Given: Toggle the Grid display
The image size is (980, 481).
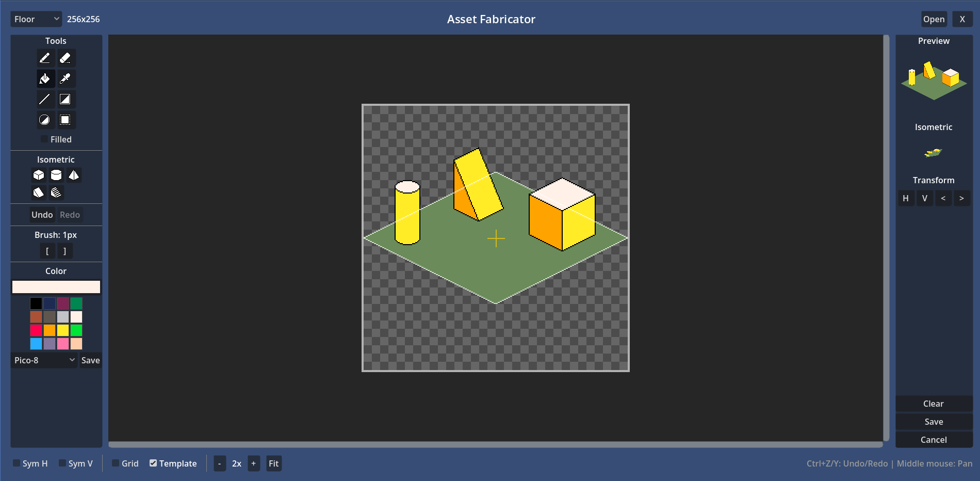Looking at the screenshot, I should 116,463.
